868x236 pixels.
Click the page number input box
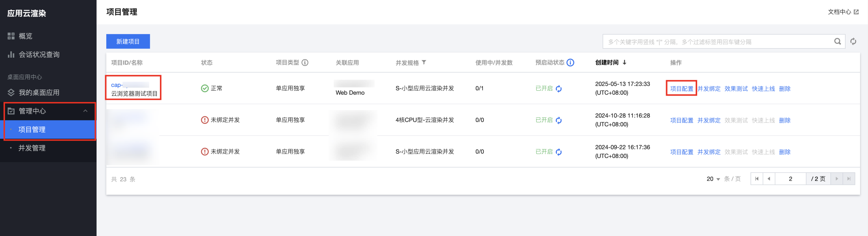click(x=790, y=179)
